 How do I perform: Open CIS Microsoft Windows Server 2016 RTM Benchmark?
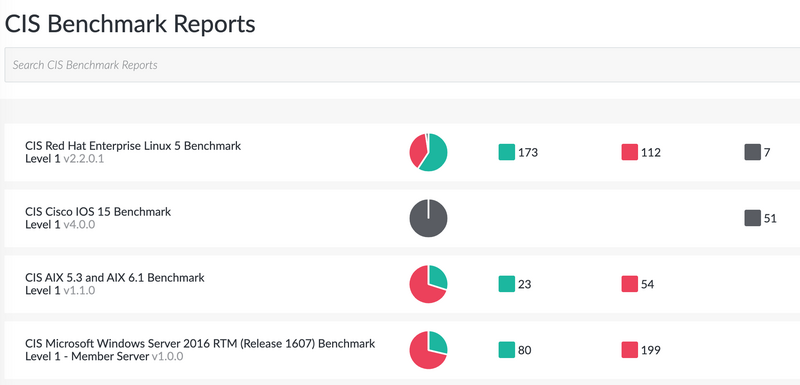pos(200,344)
